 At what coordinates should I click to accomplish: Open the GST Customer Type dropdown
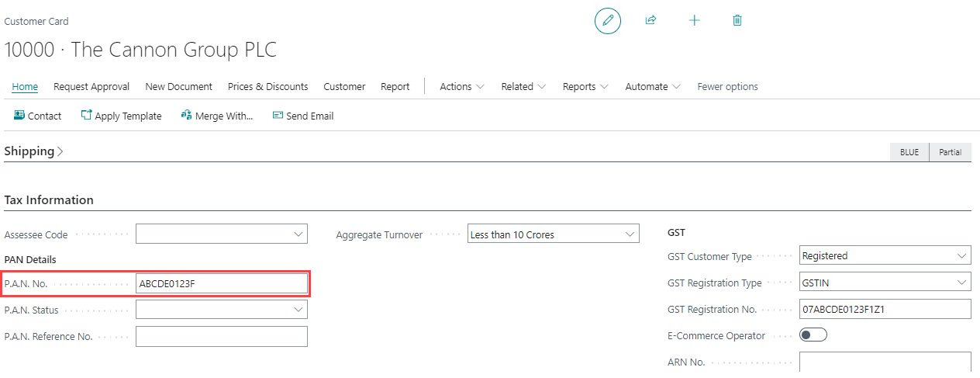point(961,255)
